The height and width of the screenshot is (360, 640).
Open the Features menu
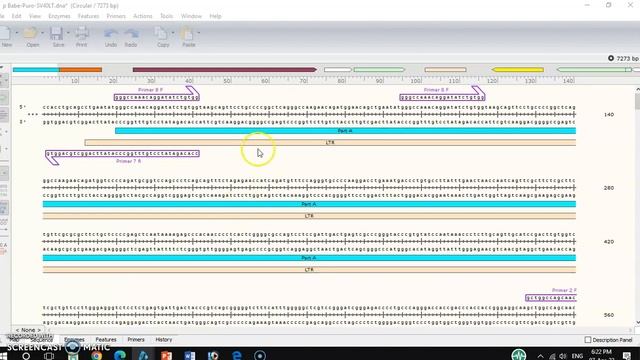pos(88,16)
